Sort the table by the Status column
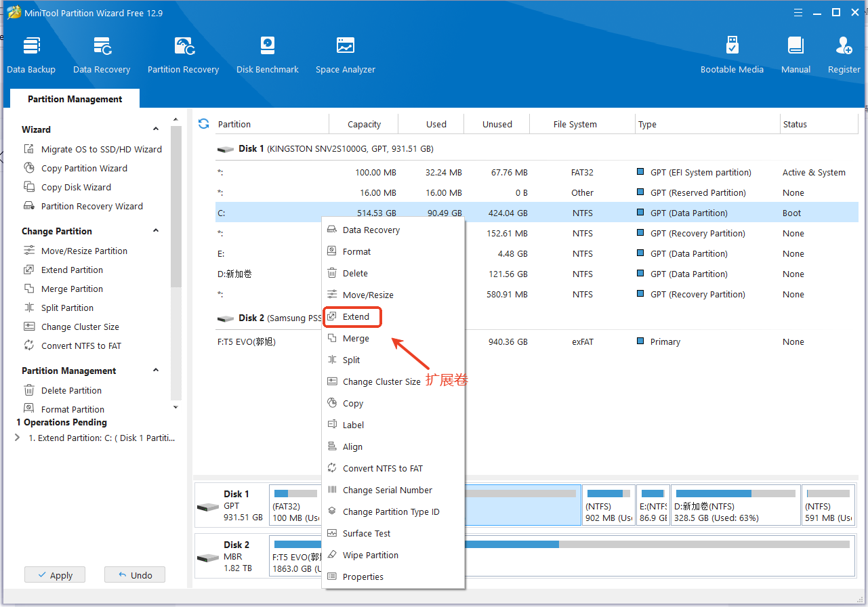The image size is (868, 607). click(x=819, y=124)
